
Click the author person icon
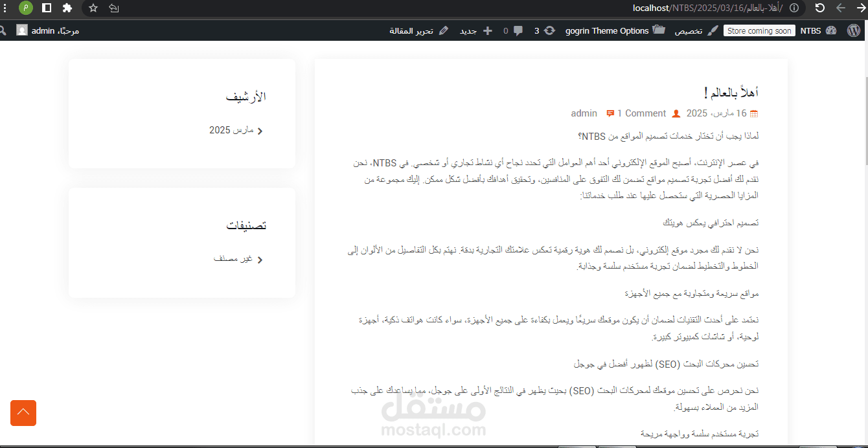pyautogui.click(x=676, y=114)
